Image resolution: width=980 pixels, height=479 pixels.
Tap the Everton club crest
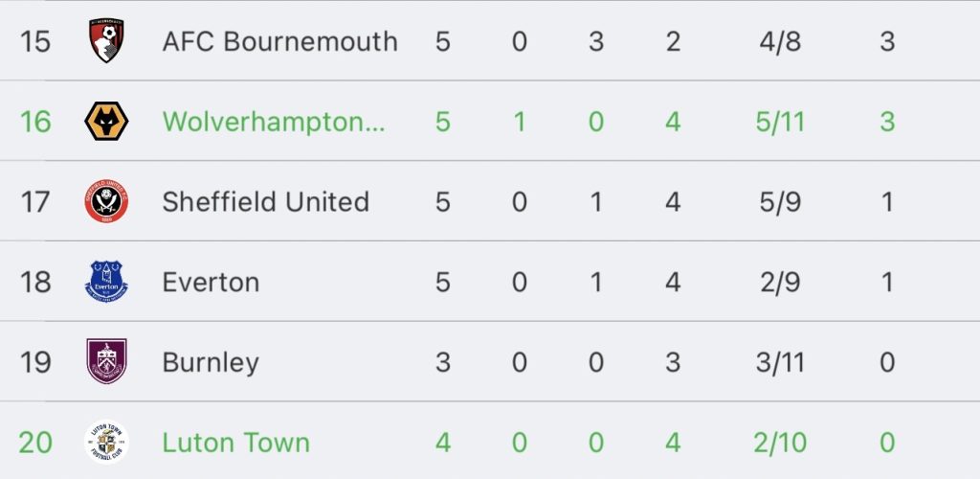click(x=106, y=283)
